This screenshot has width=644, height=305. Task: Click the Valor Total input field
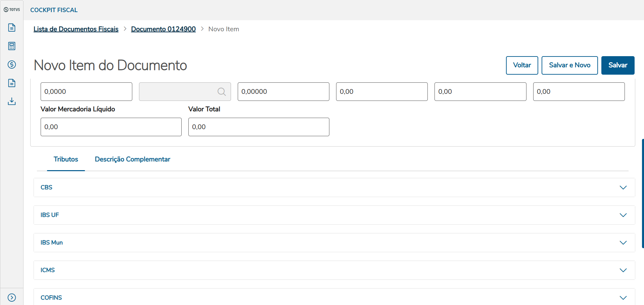click(259, 127)
